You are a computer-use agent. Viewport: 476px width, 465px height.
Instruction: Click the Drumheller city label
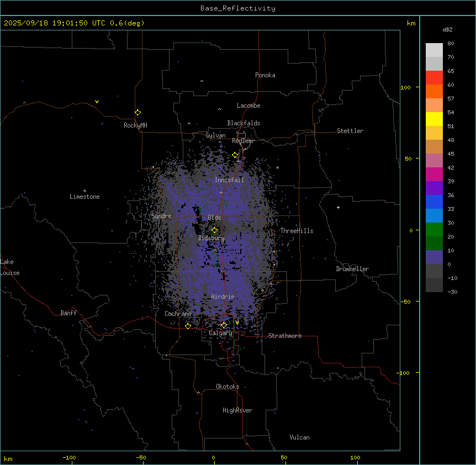352,270
